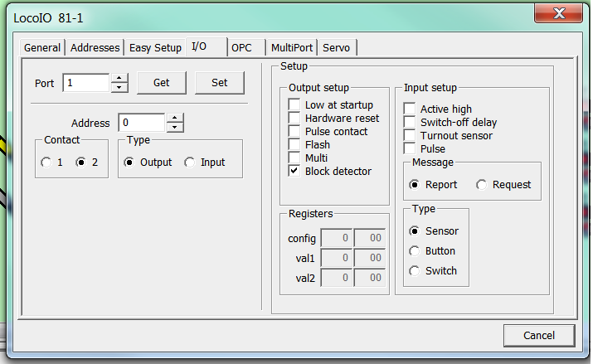Select Input type radio button
Image resolution: width=593 pixels, height=364 pixels.
[x=190, y=163]
